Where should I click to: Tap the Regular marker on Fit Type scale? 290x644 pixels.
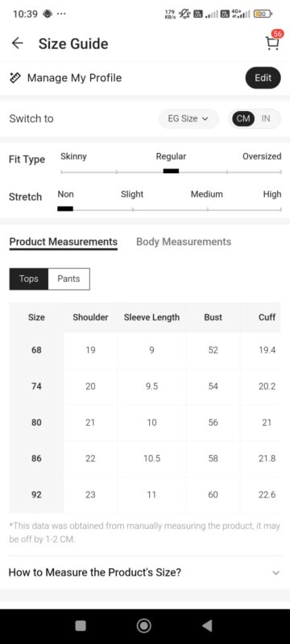tap(171, 171)
